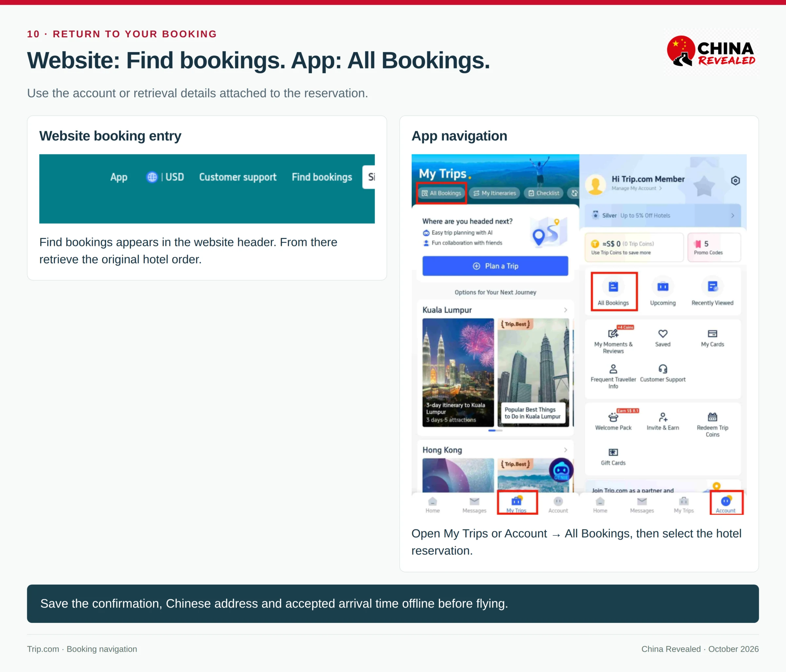Tap My Trips in left screen bottom bar
This screenshot has height=672, width=786.
coord(517,504)
